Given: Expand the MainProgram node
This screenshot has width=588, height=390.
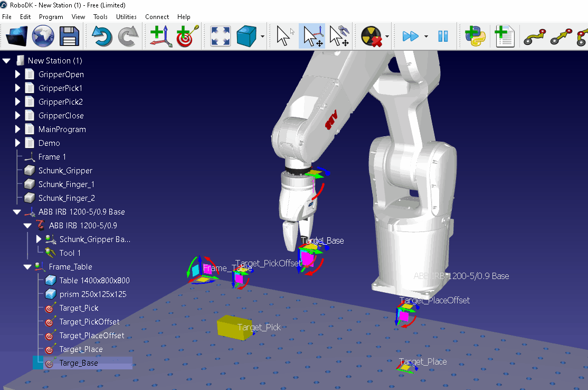Looking at the screenshot, I should (x=17, y=129).
